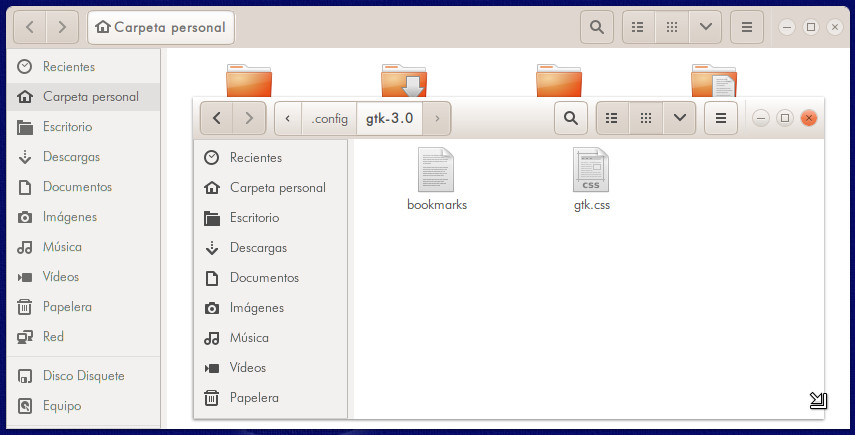The image size is (855, 435).
Task: Open Recientes in gtk-3.0 window sidebar
Action: point(270,158)
